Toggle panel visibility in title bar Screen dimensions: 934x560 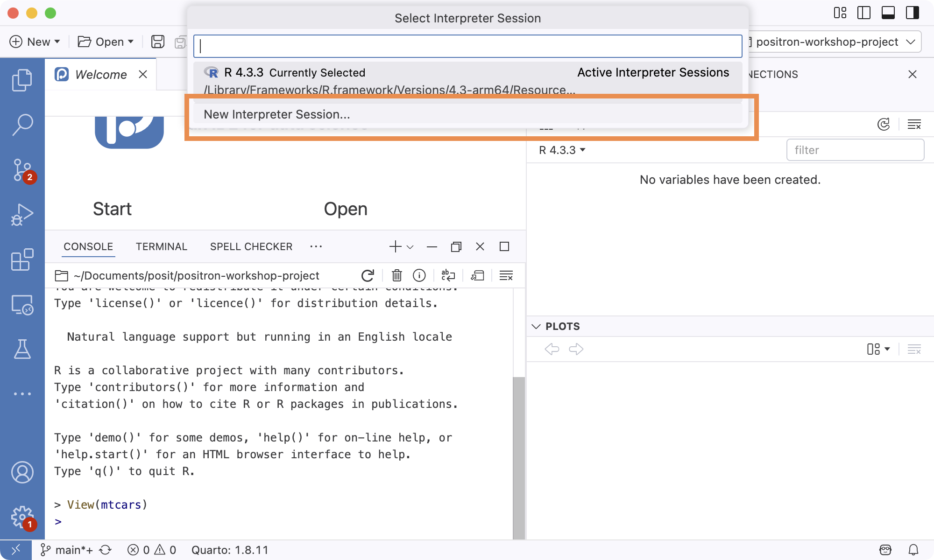888,13
